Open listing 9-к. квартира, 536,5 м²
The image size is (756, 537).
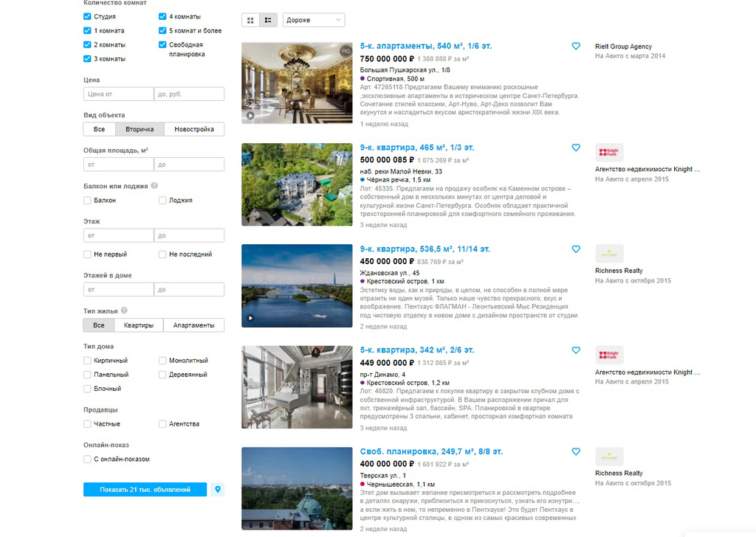(425, 249)
